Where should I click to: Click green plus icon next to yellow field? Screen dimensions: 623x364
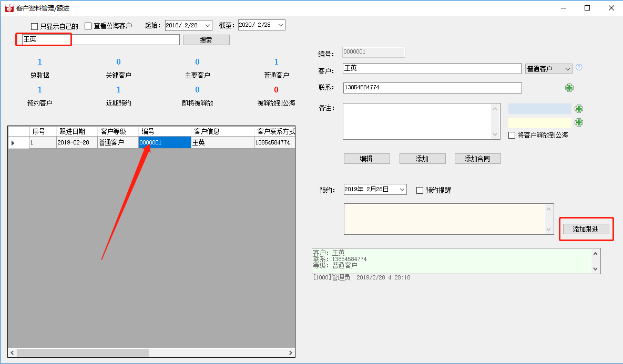click(579, 122)
